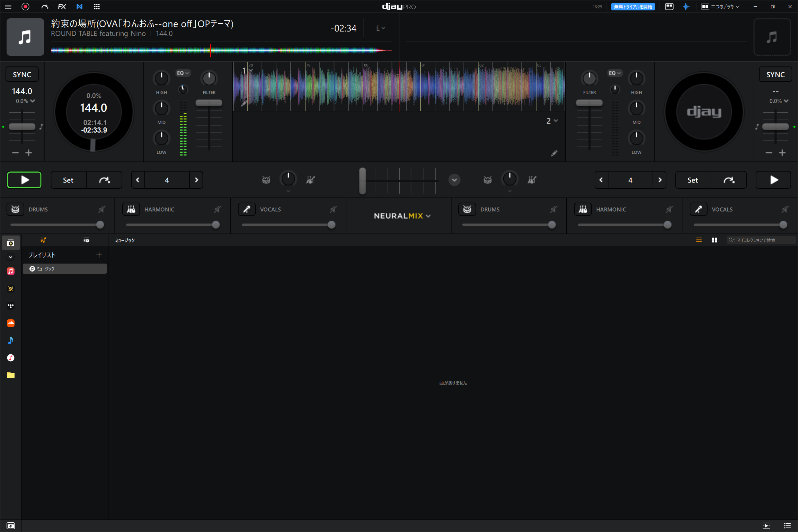Screen dimensions: 798x532
Task: Select the folder source in sidebar
Action: tap(11, 375)
